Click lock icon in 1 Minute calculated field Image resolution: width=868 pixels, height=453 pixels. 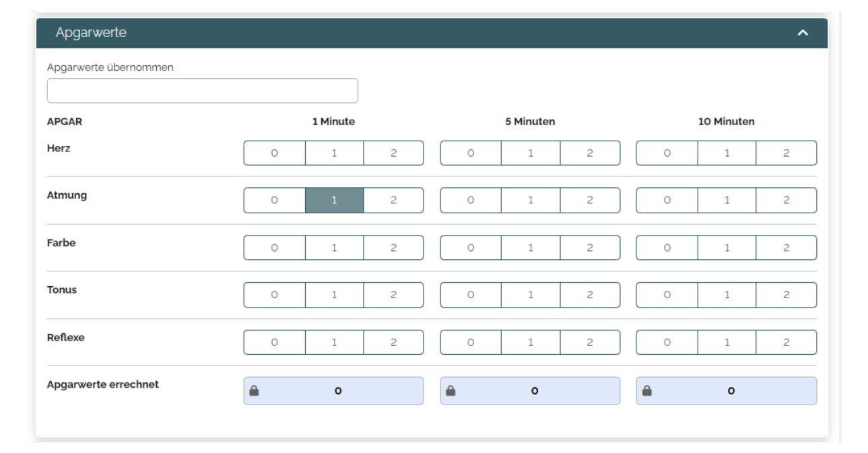tap(254, 390)
